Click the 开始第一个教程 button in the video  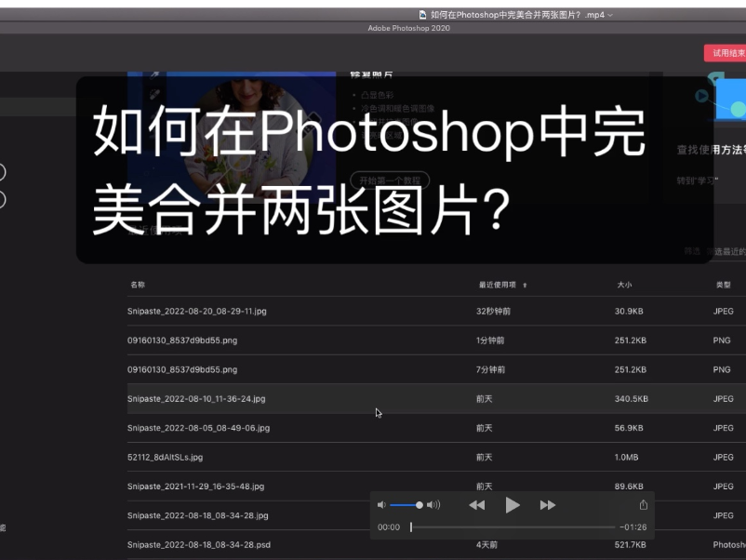pos(391,177)
